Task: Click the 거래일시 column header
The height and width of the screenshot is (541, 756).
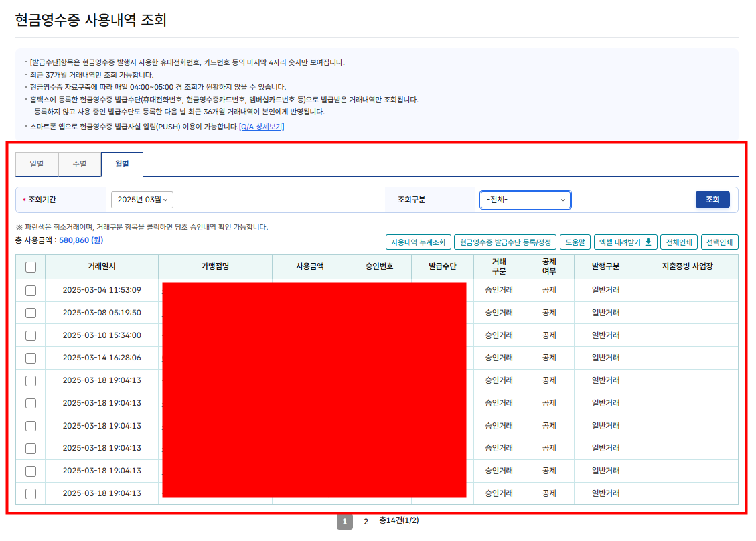Action: [102, 266]
